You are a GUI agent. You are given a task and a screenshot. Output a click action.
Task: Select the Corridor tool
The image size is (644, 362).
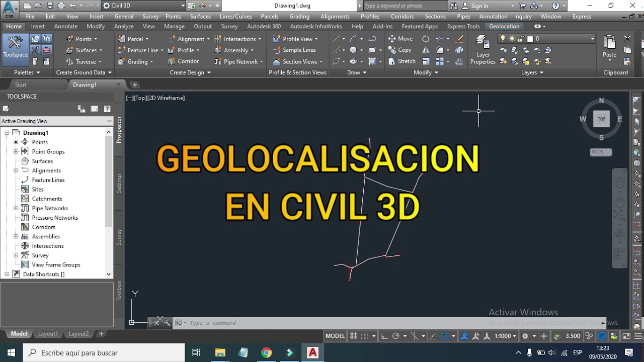183,61
